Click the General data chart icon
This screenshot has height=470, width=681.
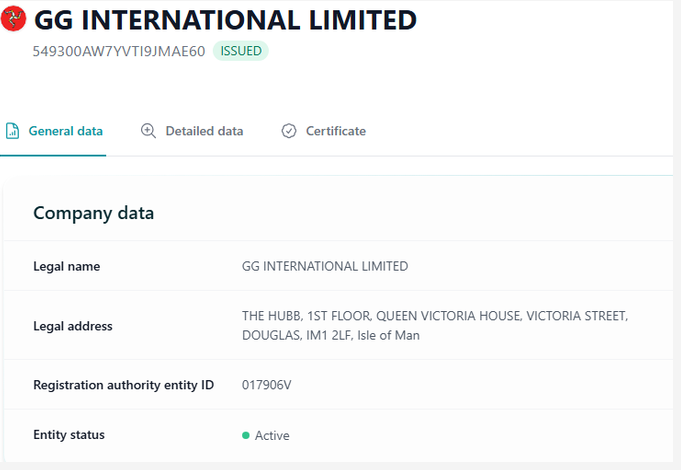(12, 131)
